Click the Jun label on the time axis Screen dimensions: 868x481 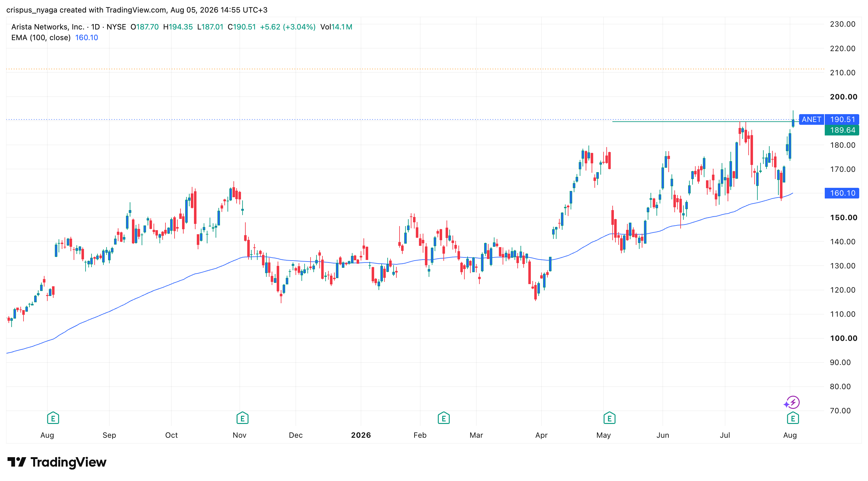pos(662,435)
